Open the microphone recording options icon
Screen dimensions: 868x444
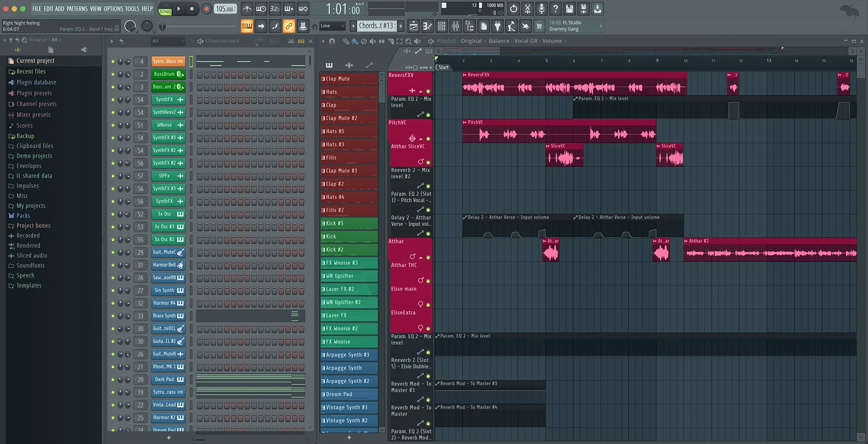(542, 9)
